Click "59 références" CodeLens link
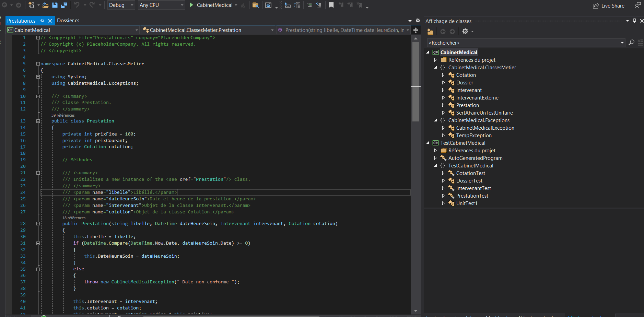 point(63,115)
